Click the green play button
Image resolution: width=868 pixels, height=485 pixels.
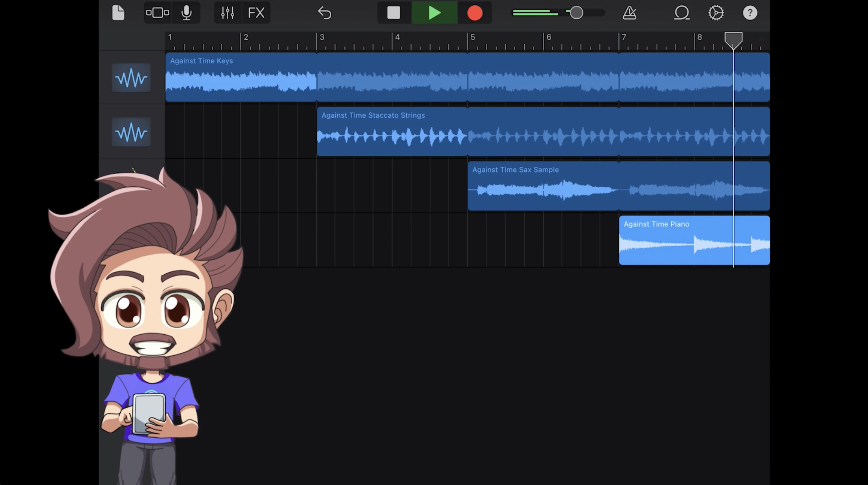point(434,13)
